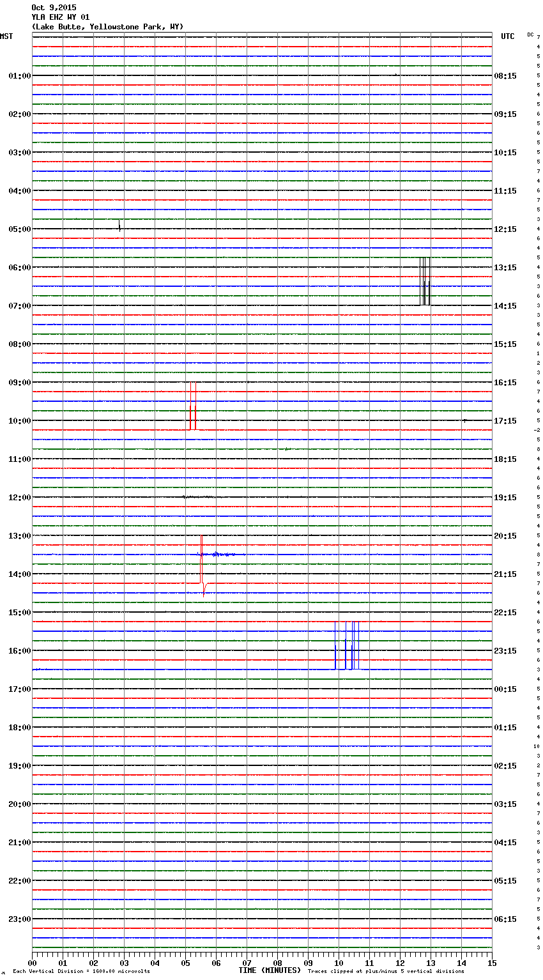This screenshot has height=980, width=543.
Task: Select the 12:00 MST time label
Action: [x=20, y=498]
